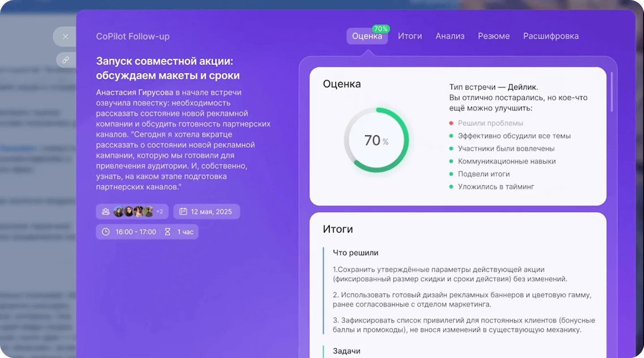This screenshot has width=644, height=358.
Task: Click the red-dotted Решили проблемы criterion
Action: (x=490, y=123)
